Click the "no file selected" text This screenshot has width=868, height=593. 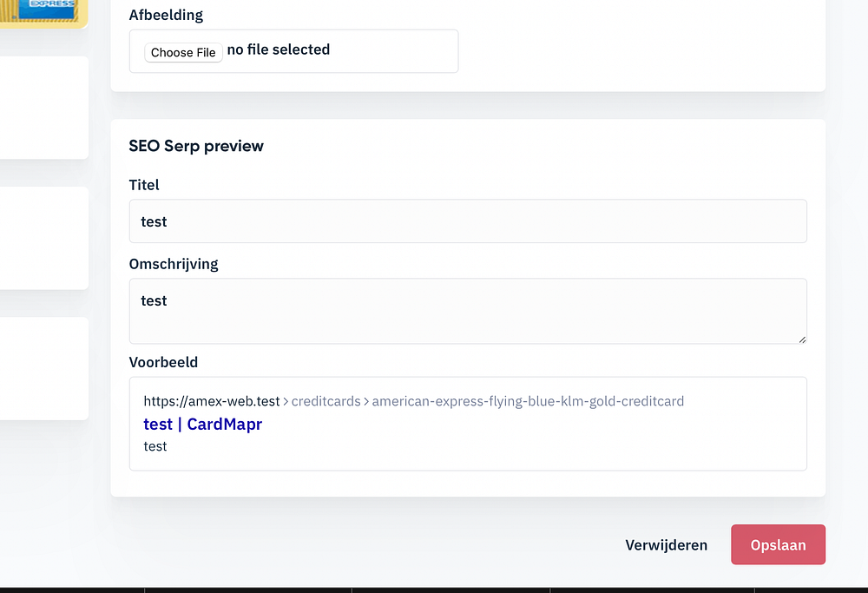278,50
